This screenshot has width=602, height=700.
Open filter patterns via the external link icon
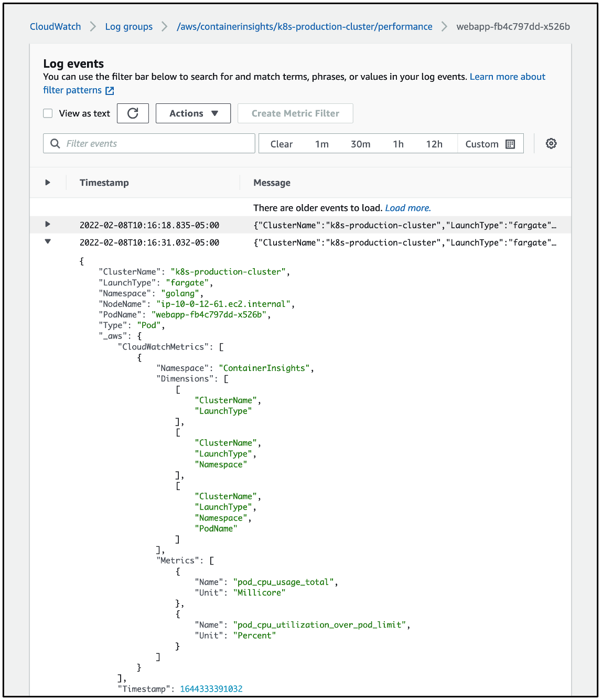109,90
